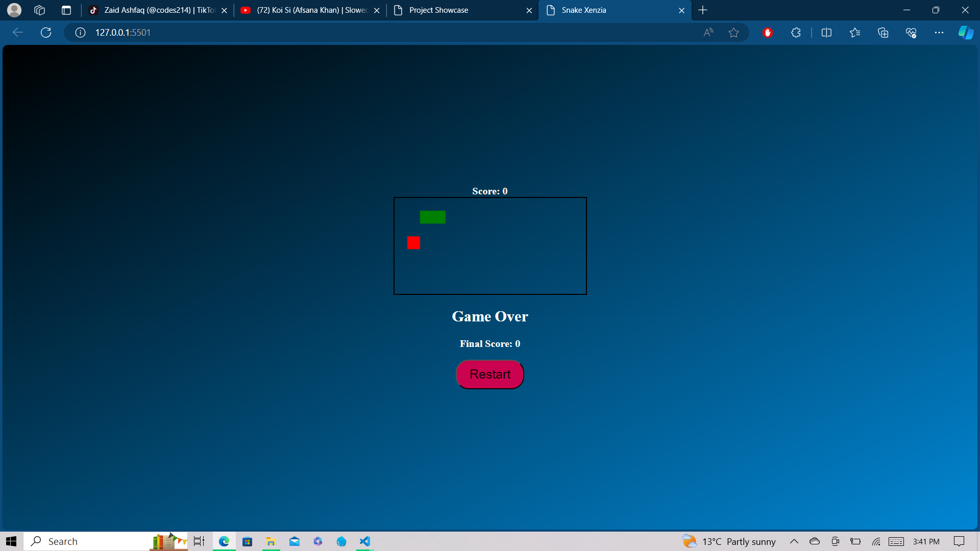Open a new browser tab
Viewport: 980px width, 551px height.
click(x=703, y=10)
